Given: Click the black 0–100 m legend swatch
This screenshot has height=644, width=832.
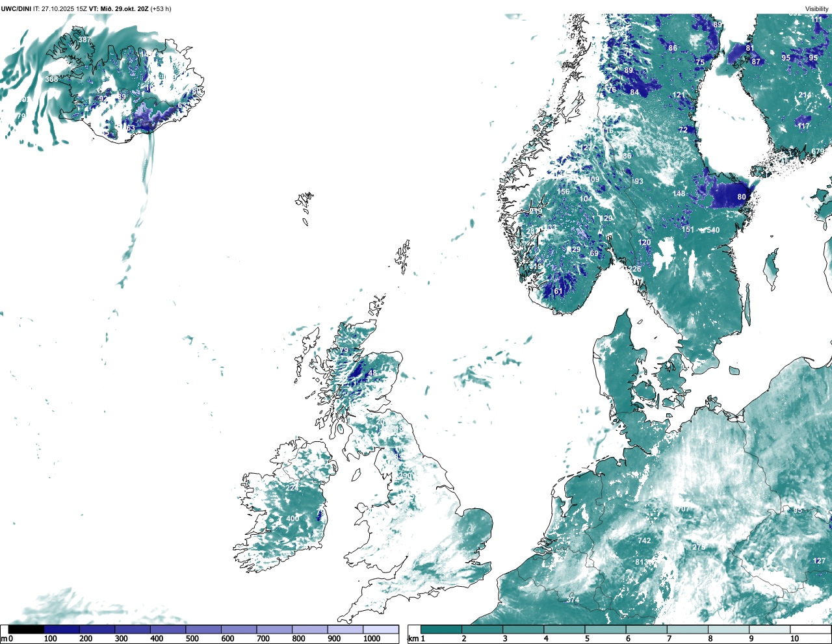Looking at the screenshot, I should click(x=27, y=629).
